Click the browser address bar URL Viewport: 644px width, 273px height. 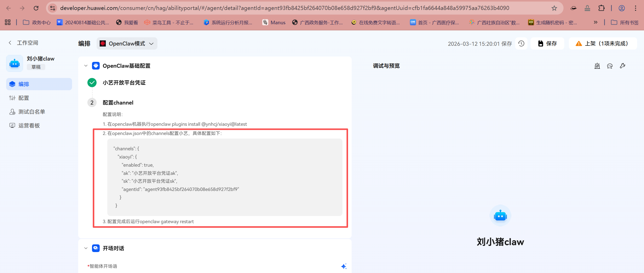(x=284, y=8)
